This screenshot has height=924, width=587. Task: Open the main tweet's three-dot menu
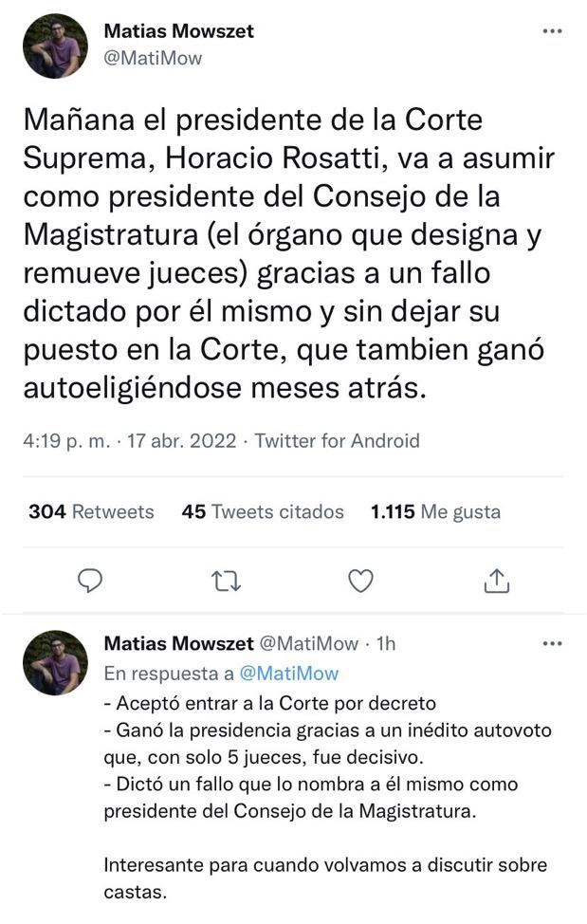(x=552, y=31)
